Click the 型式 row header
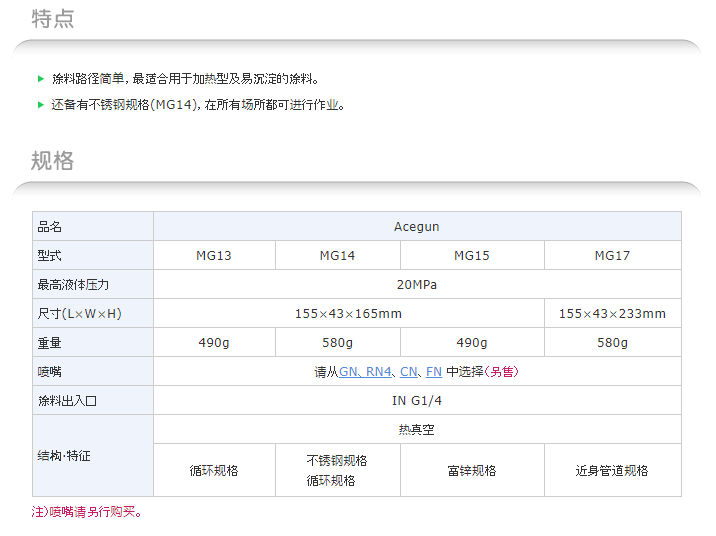716x536 pixels. pos(93,255)
